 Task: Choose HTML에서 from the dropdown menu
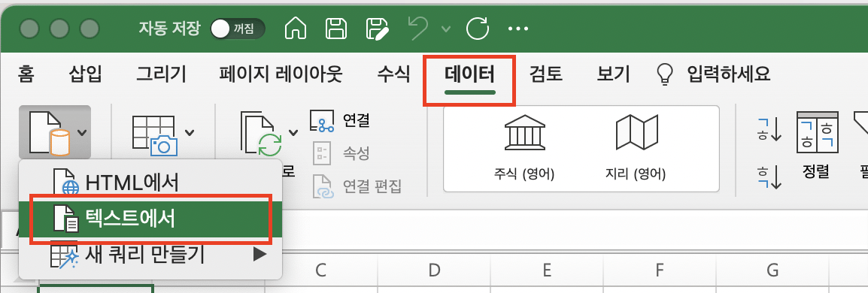coord(151,183)
